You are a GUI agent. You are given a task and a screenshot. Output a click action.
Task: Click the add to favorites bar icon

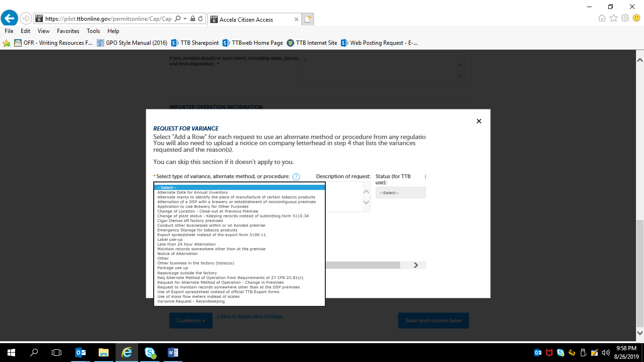pos(7,43)
